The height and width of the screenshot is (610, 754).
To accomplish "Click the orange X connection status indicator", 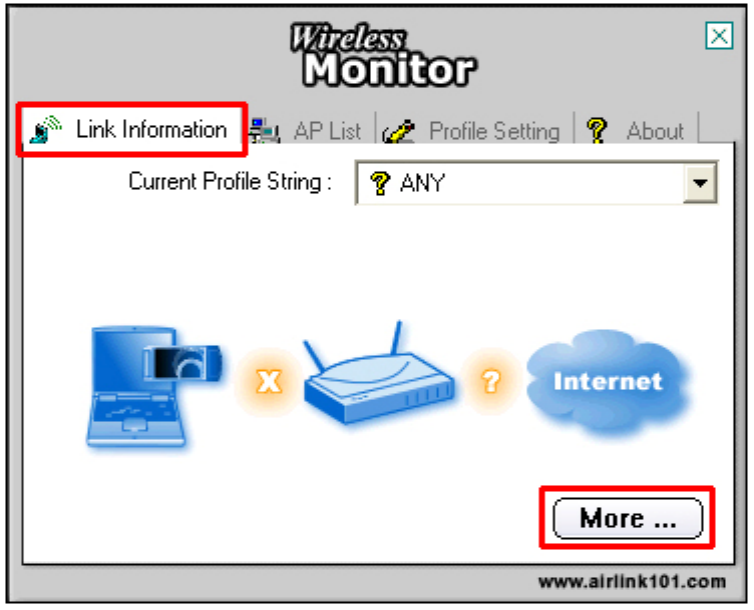I will coord(268,382).
